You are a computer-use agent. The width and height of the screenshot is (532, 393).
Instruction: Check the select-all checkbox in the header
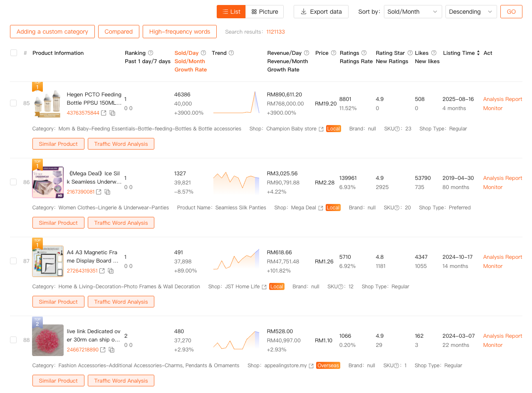pyautogui.click(x=13, y=53)
